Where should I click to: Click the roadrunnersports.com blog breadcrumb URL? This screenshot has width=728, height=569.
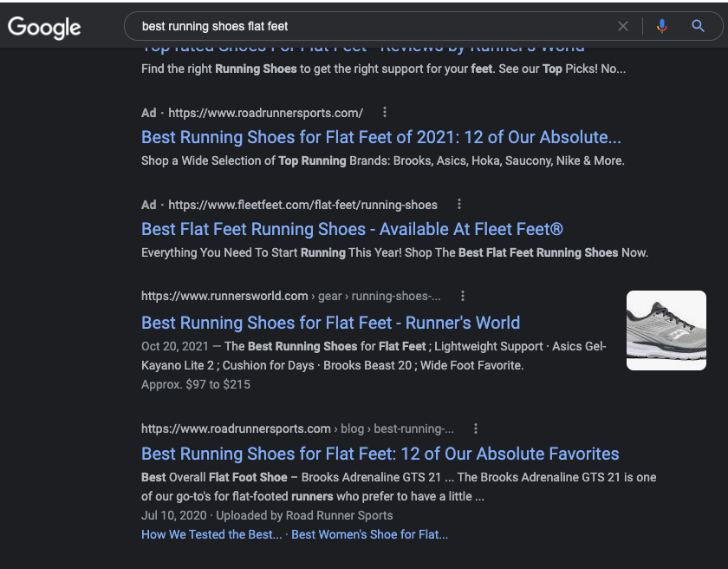[297, 428]
